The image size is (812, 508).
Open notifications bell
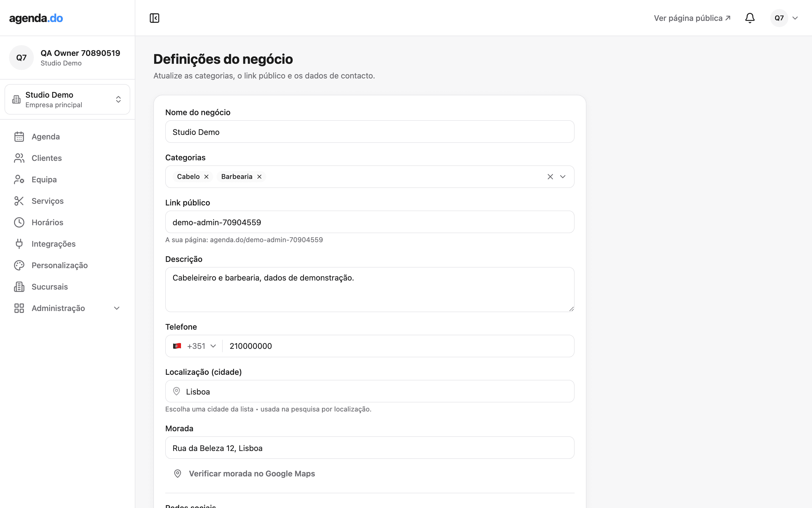point(750,18)
